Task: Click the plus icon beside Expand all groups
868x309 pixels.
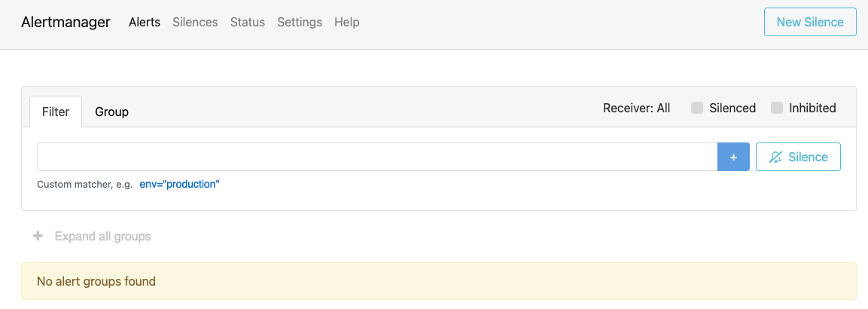Action: [38, 237]
